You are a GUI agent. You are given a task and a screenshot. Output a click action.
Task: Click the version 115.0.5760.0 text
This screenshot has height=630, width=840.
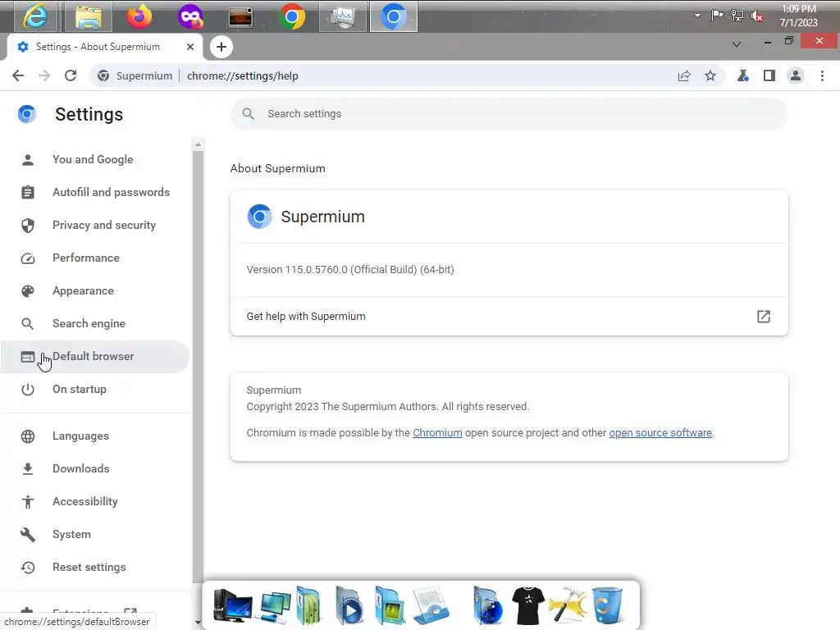coord(350,269)
